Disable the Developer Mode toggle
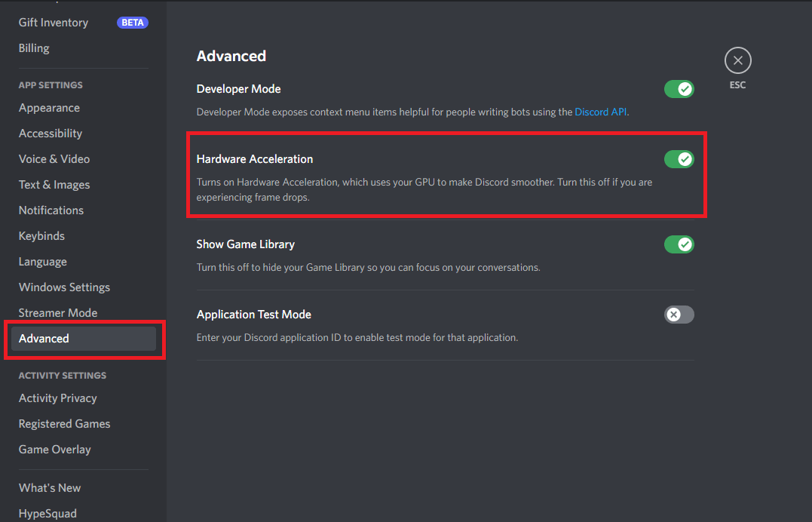 point(679,89)
